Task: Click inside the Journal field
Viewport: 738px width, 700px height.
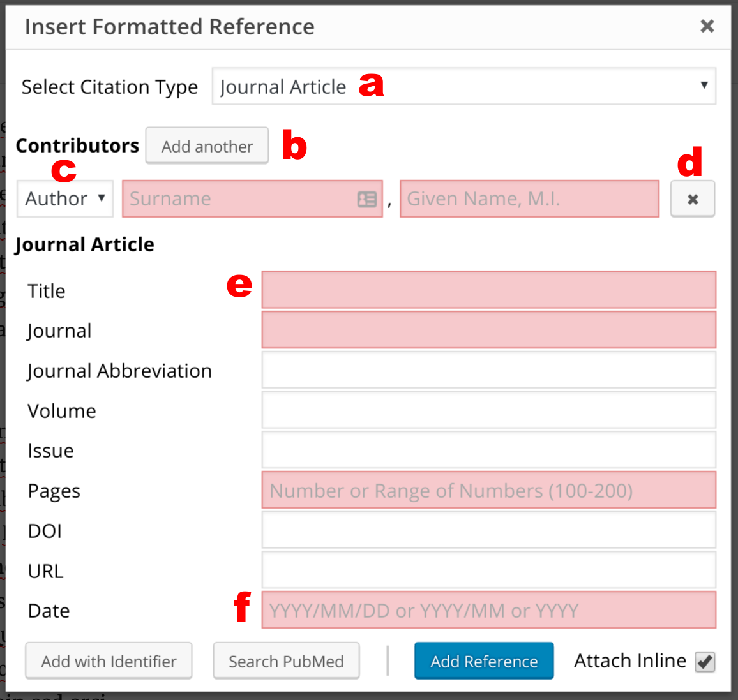Action: 488,330
